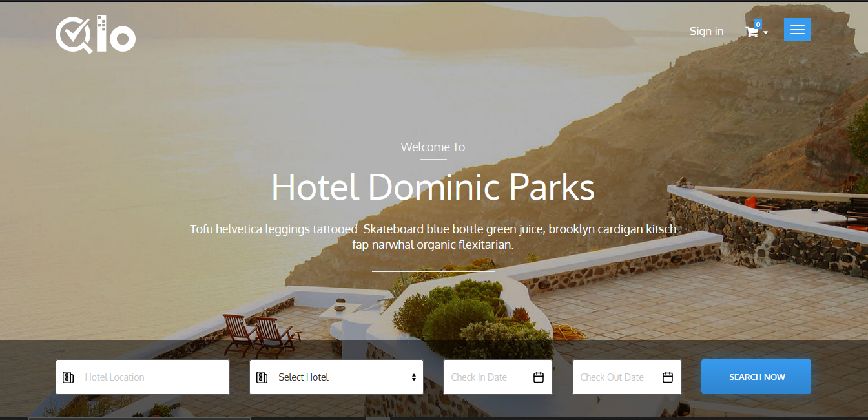Screen dimensions: 868x420
Task: Open the blue hamburger navigation menu
Action: (798, 30)
